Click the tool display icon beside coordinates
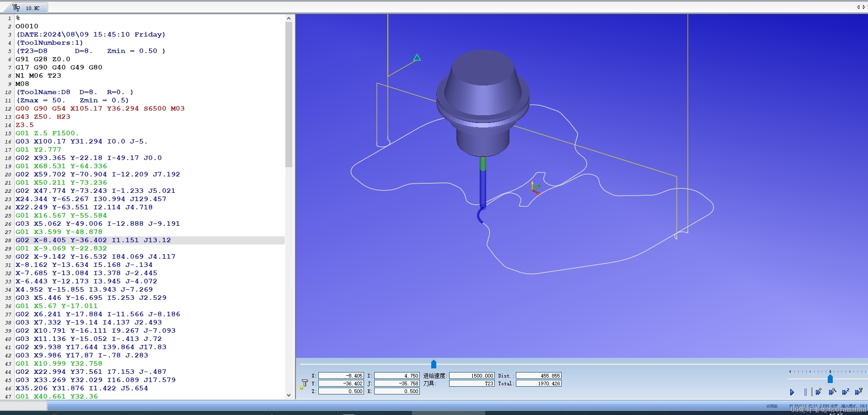 [304, 384]
